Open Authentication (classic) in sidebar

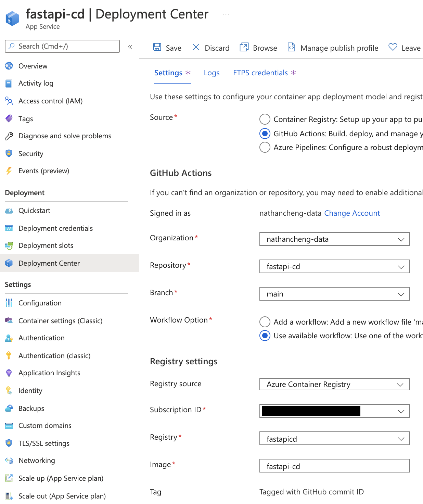click(54, 356)
